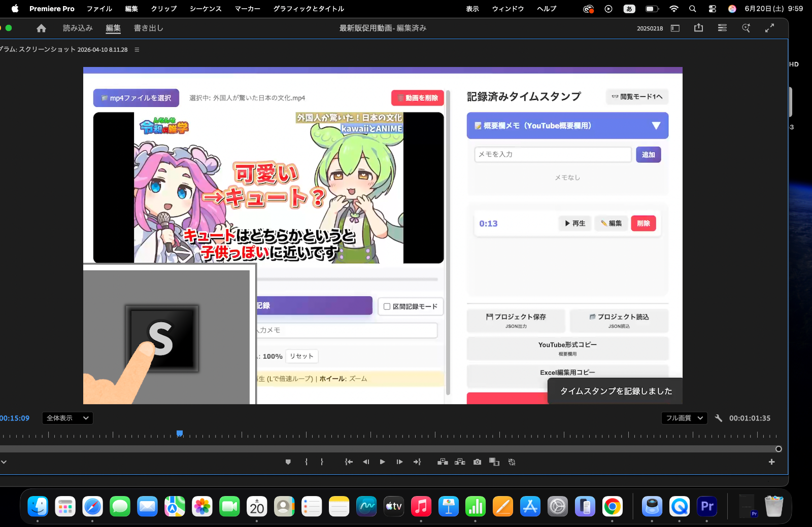The width and height of the screenshot is (812, 527).
Task: Open Freeform from the Dock
Action: pos(366,506)
